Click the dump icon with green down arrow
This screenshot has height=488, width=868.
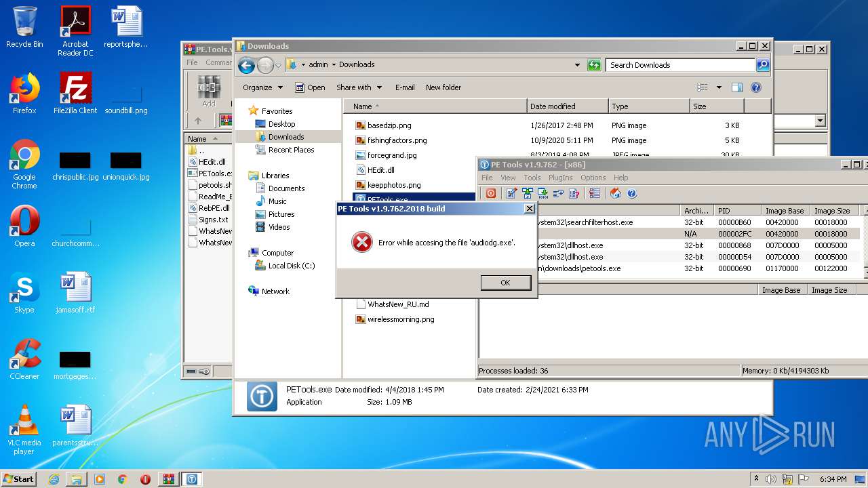pyautogui.click(x=542, y=194)
